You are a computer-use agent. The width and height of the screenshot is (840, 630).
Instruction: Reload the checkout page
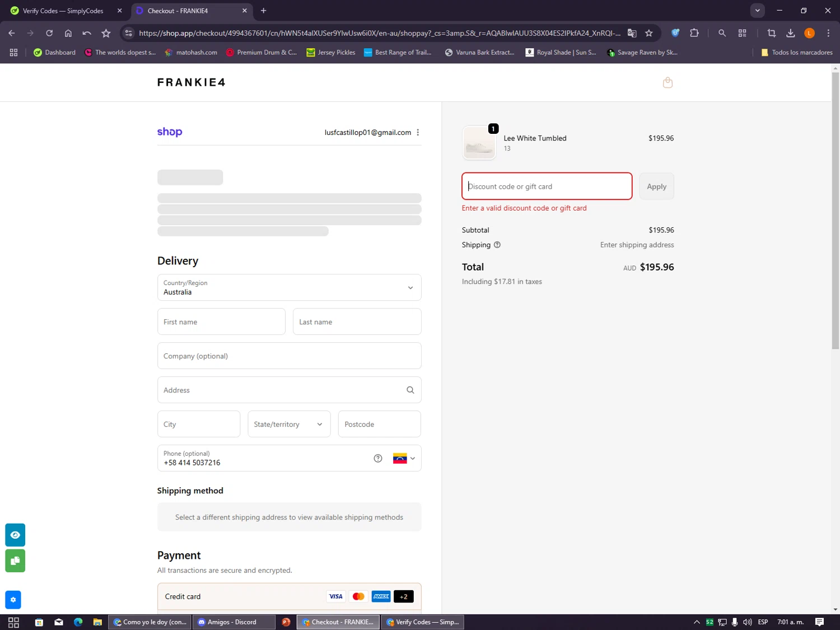(49, 33)
